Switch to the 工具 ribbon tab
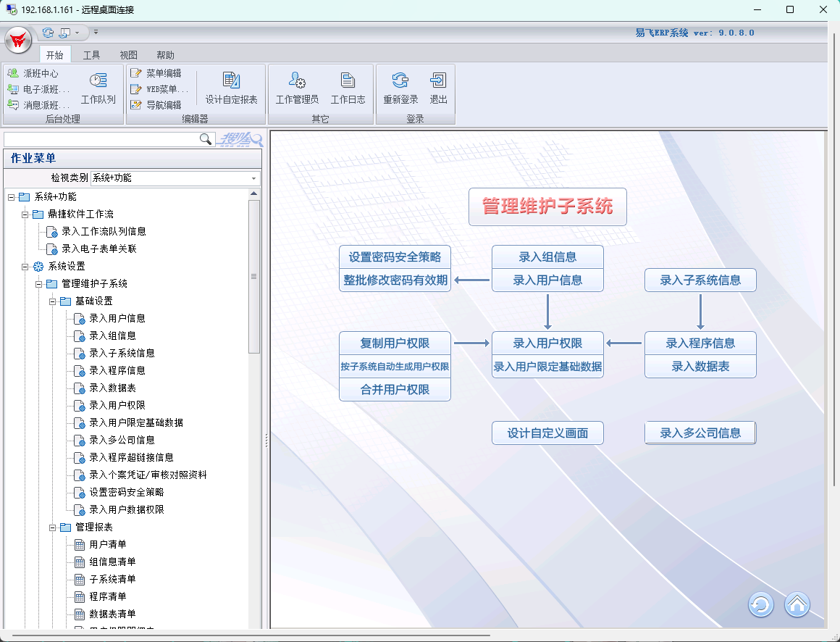 tap(91, 55)
